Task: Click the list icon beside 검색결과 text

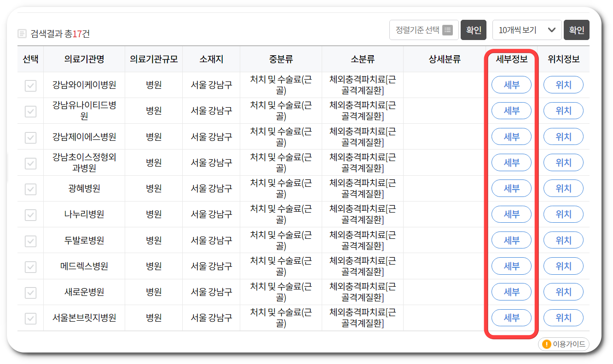Action: click(x=22, y=33)
